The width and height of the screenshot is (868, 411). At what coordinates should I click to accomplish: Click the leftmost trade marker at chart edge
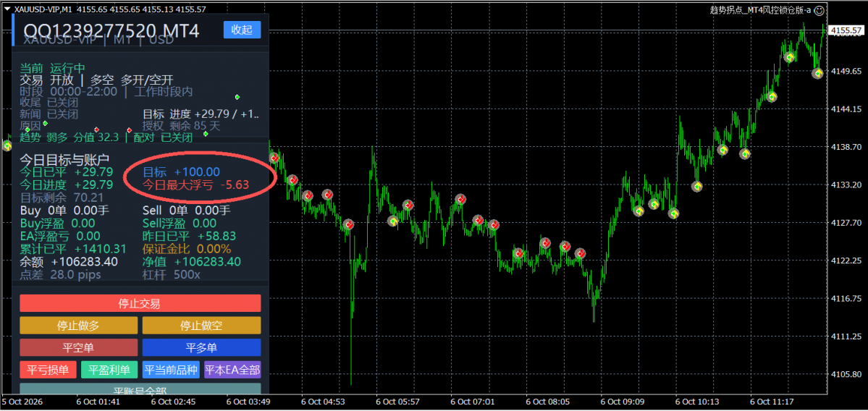pos(7,146)
